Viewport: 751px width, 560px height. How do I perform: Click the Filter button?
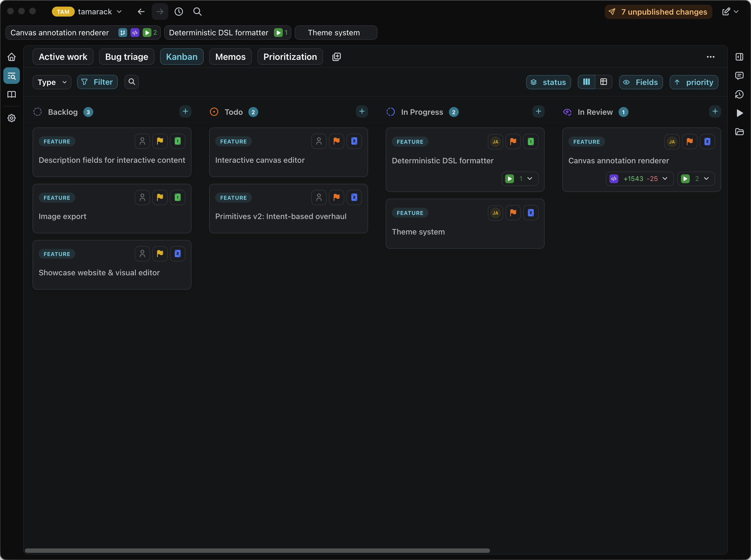[97, 82]
